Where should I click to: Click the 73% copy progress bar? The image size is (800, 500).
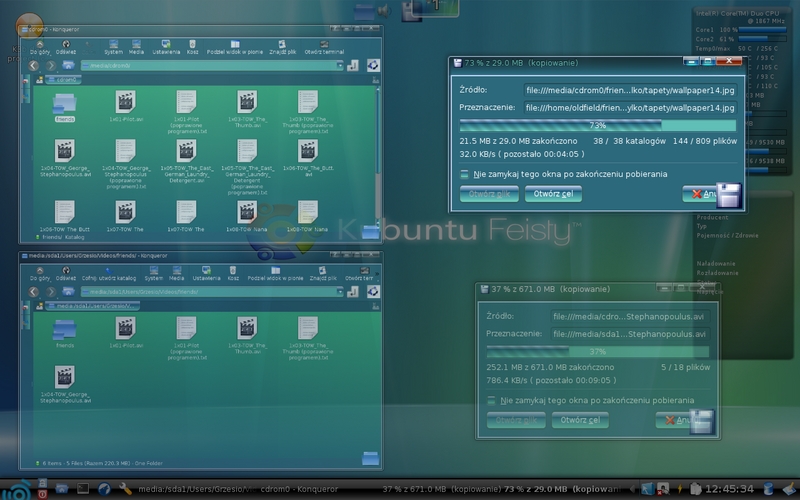coord(597,126)
